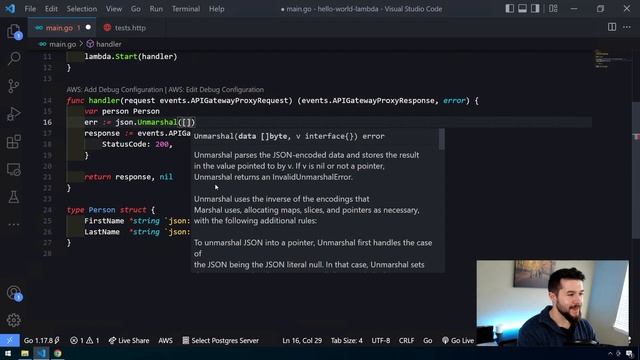The height and width of the screenshot is (360, 640).
Task: Click handler symbol in breadcrumb
Action: pos(109,44)
